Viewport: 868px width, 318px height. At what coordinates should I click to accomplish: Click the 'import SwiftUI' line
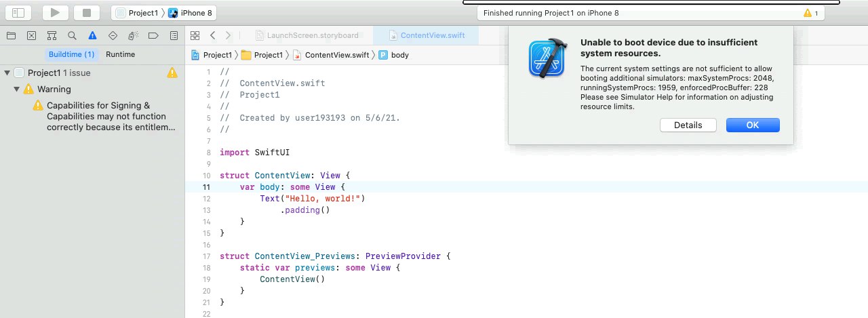254,153
